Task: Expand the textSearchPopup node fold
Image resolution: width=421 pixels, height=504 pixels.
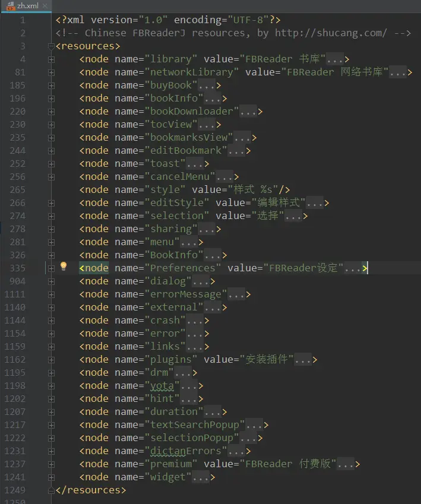Action: pos(51,425)
